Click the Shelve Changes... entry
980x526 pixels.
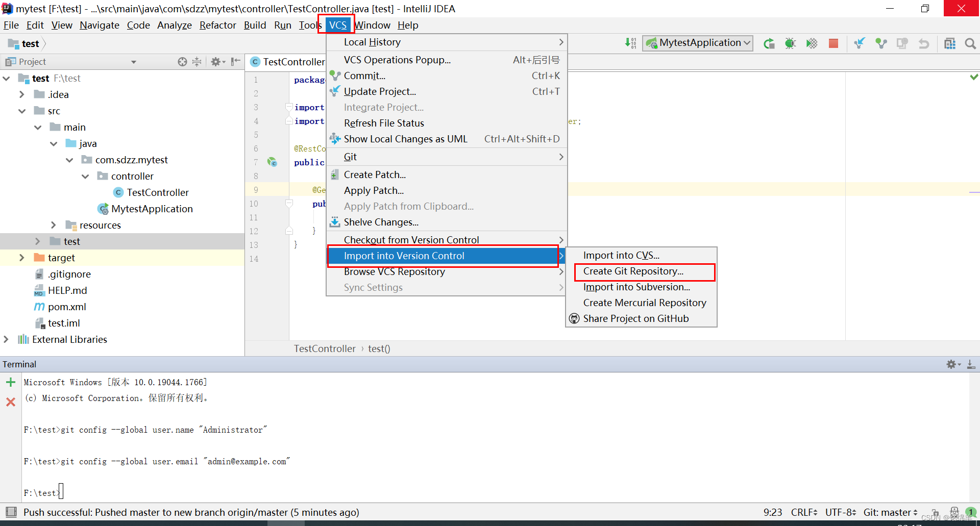tap(447, 222)
